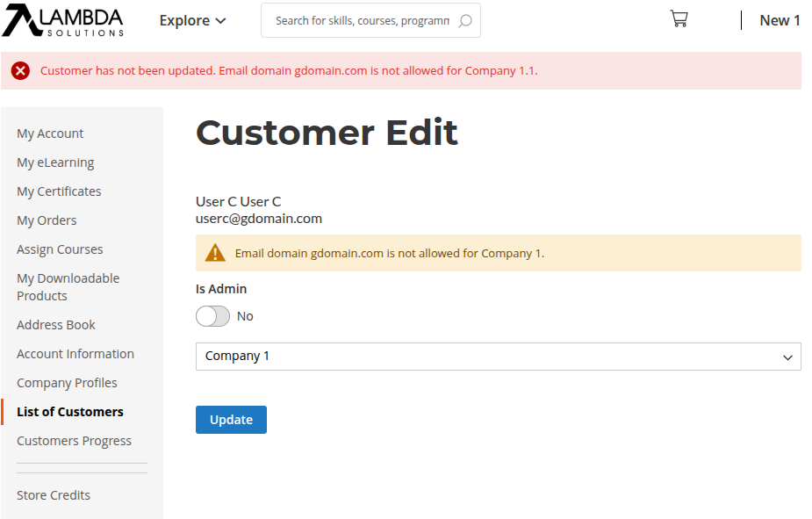The image size is (812, 519).
Task: Toggle the Is Admin switch
Action: (x=212, y=316)
